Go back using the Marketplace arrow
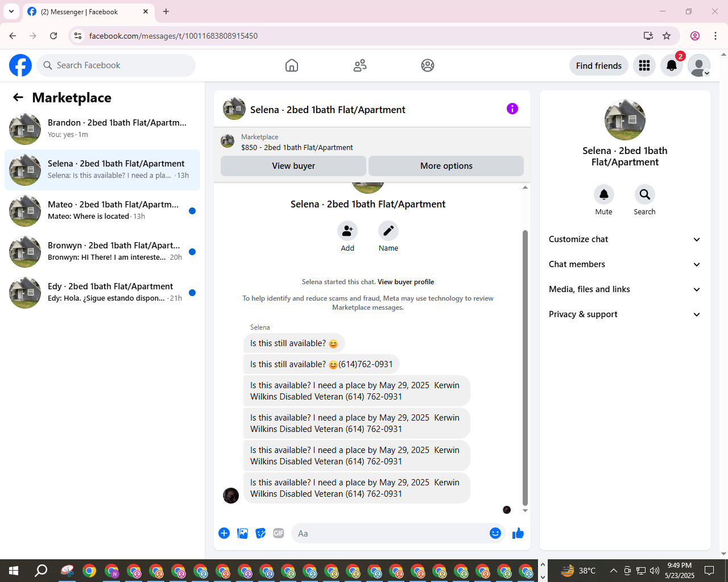This screenshot has height=582, width=728. [x=18, y=97]
